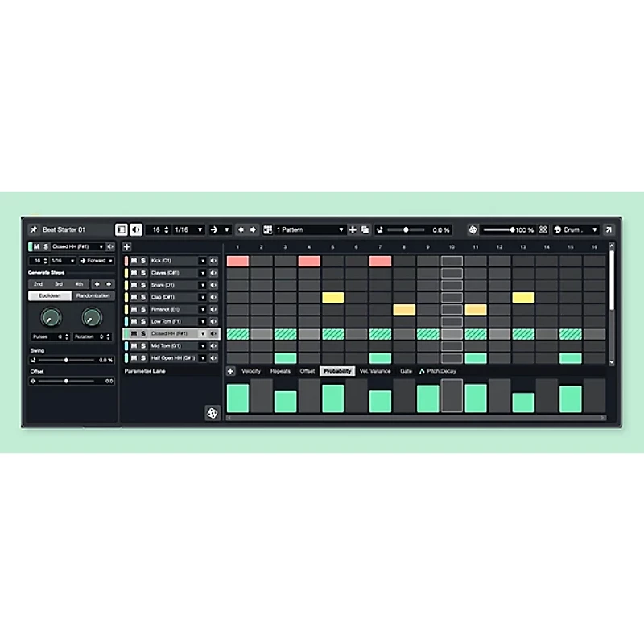Open the Forward playback direction dropdown
The image size is (644, 644).
[x=96, y=261]
